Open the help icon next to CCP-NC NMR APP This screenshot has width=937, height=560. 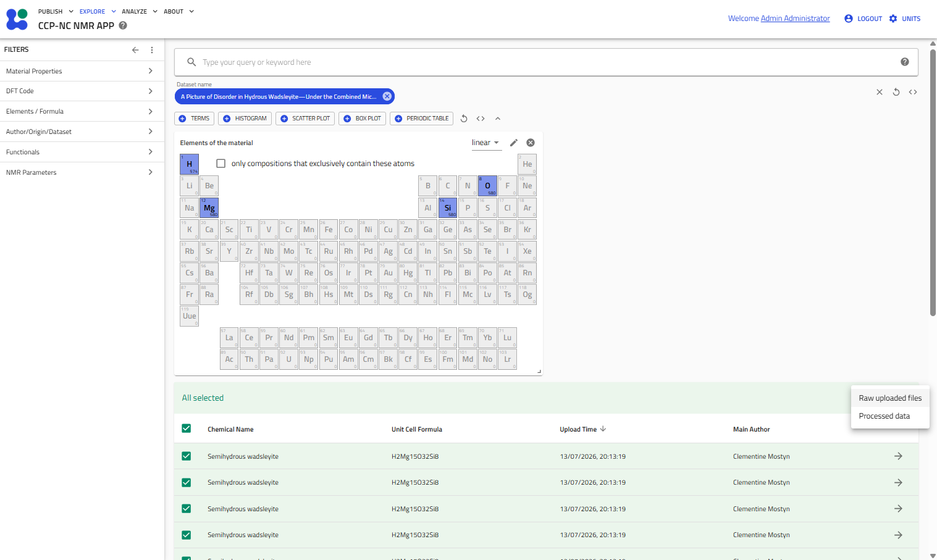123,25
